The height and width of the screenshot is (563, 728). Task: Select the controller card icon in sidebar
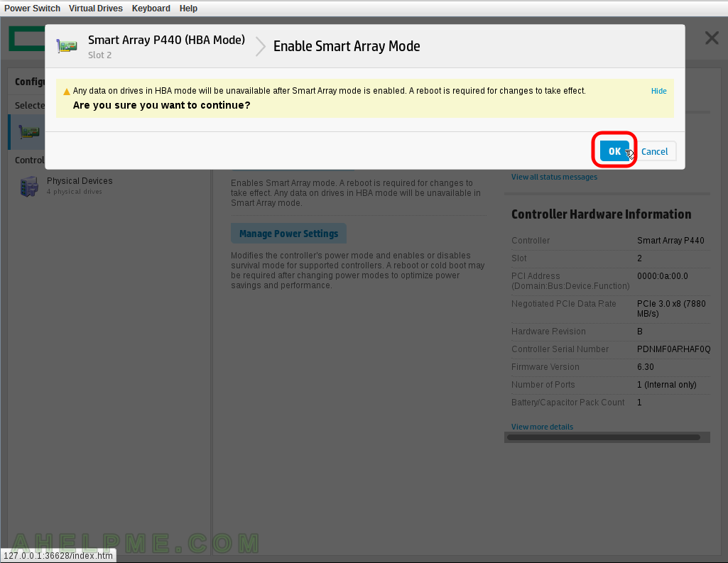point(29,132)
